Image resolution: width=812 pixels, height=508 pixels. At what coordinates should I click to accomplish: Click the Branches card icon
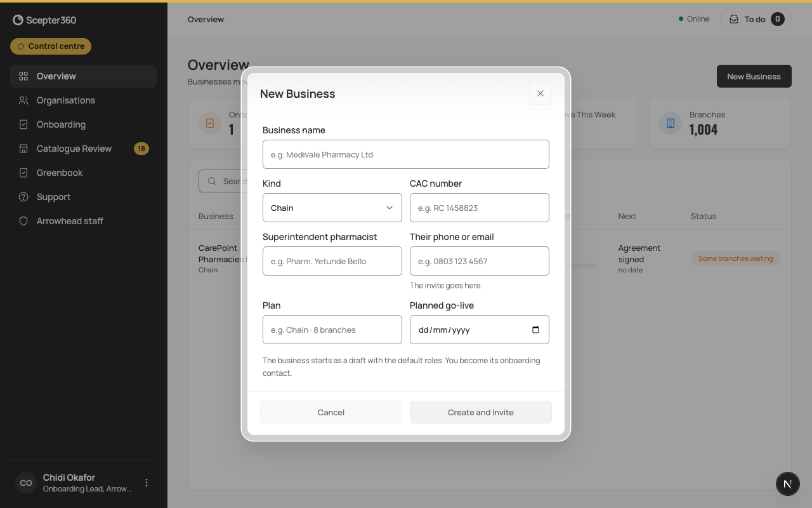pyautogui.click(x=671, y=123)
